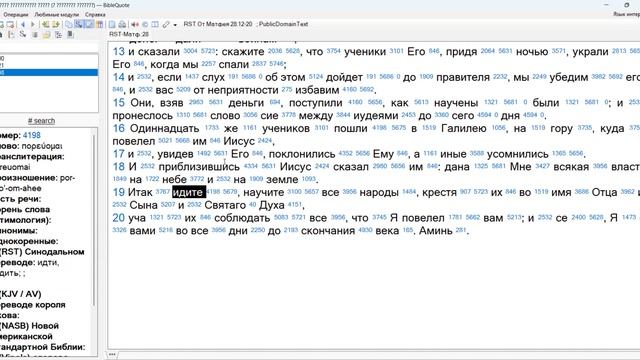Viewport: 640px width, 360px height.
Task: Click the copy pages icon in toolbar
Action: 69,24
